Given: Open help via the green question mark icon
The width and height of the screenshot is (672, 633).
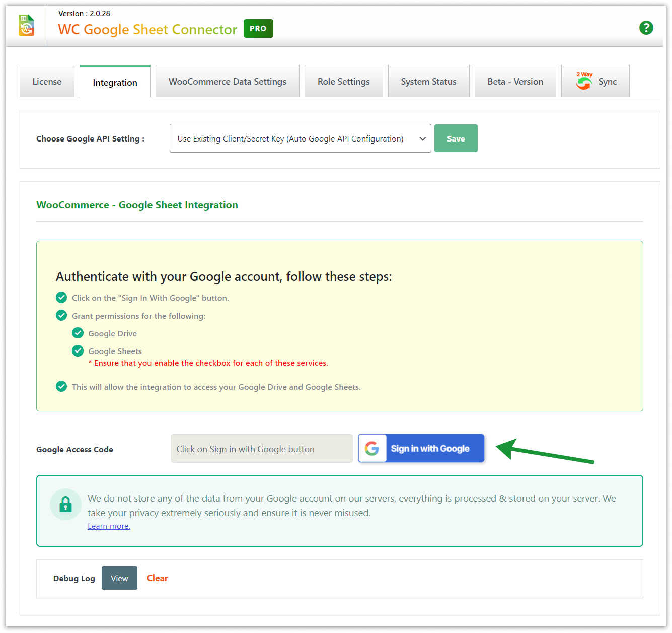Looking at the screenshot, I should coord(646,28).
